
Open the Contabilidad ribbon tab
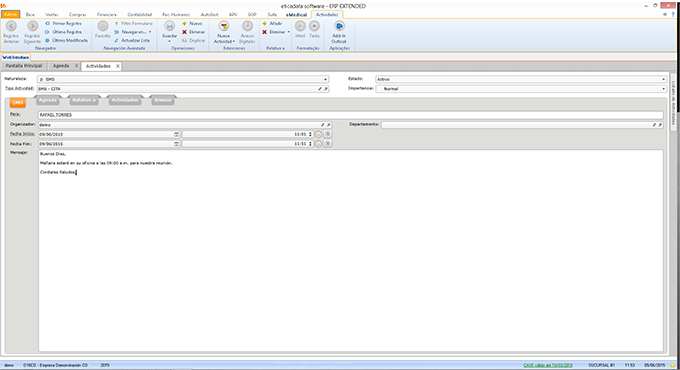click(x=140, y=14)
